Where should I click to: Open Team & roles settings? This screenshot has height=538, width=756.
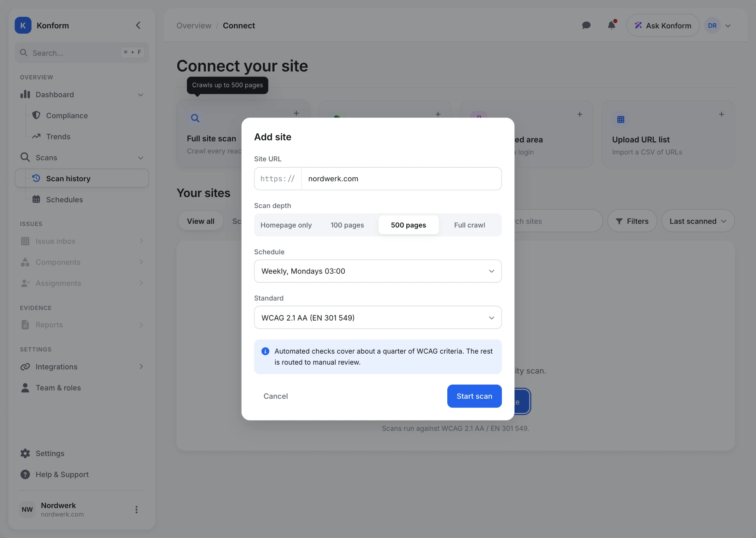click(82, 388)
